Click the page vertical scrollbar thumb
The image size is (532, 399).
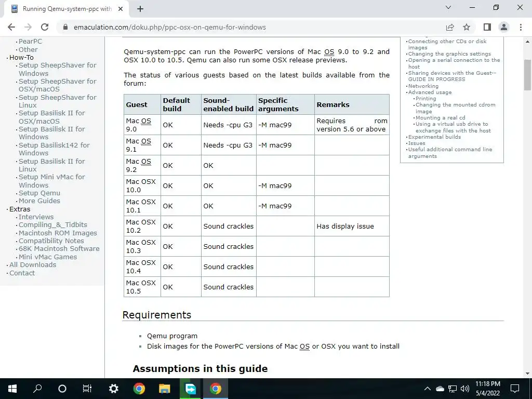(x=527, y=75)
